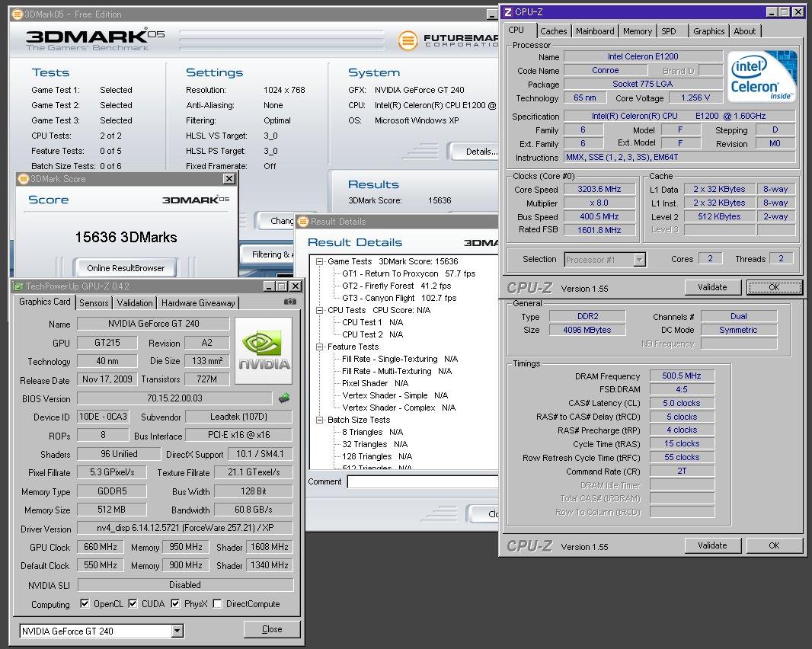The image size is (812, 649).
Task: Click the BIOS Version value 70.15.22.00.03
Action: pyautogui.click(x=174, y=398)
